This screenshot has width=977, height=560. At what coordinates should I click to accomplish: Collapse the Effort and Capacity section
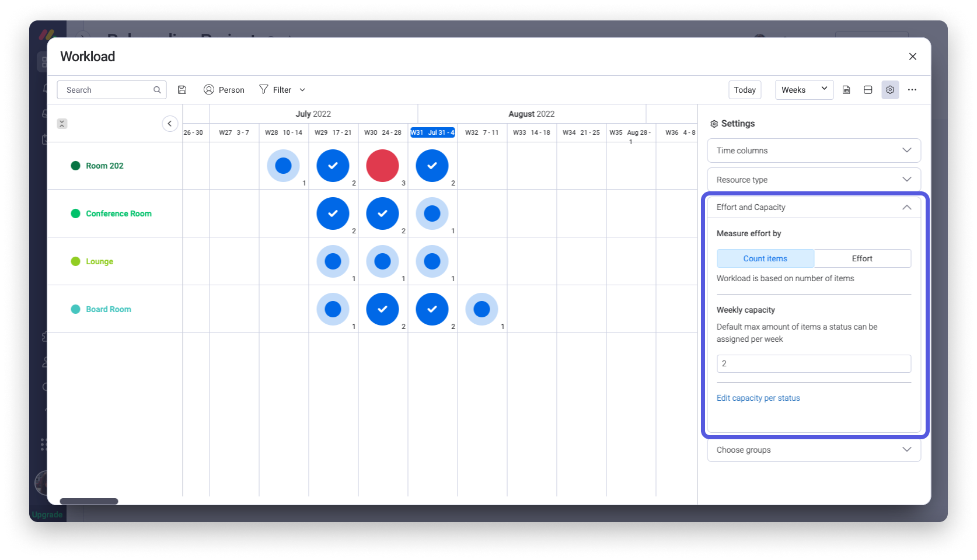tap(814, 207)
